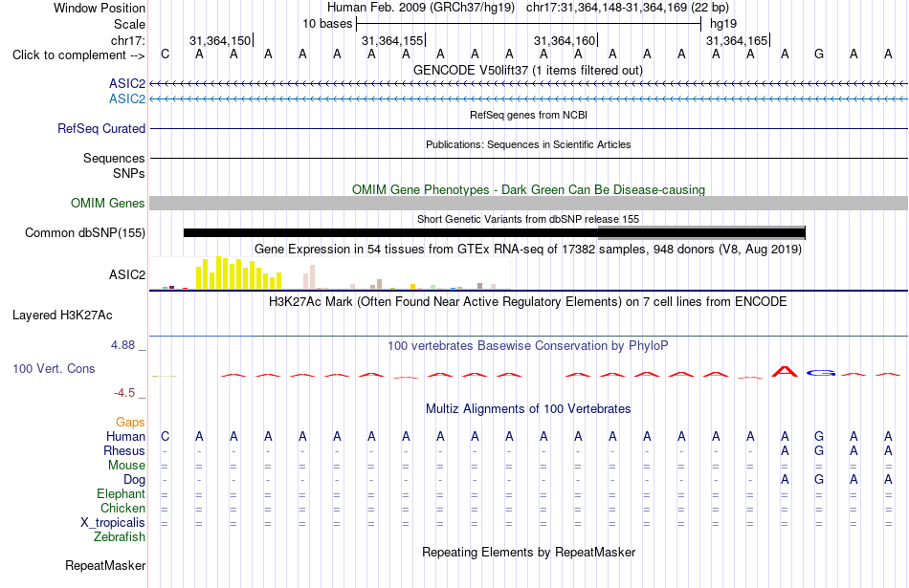The width and height of the screenshot is (909, 588).
Task: Click the Zebrafish species label
Action: coord(120,537)
